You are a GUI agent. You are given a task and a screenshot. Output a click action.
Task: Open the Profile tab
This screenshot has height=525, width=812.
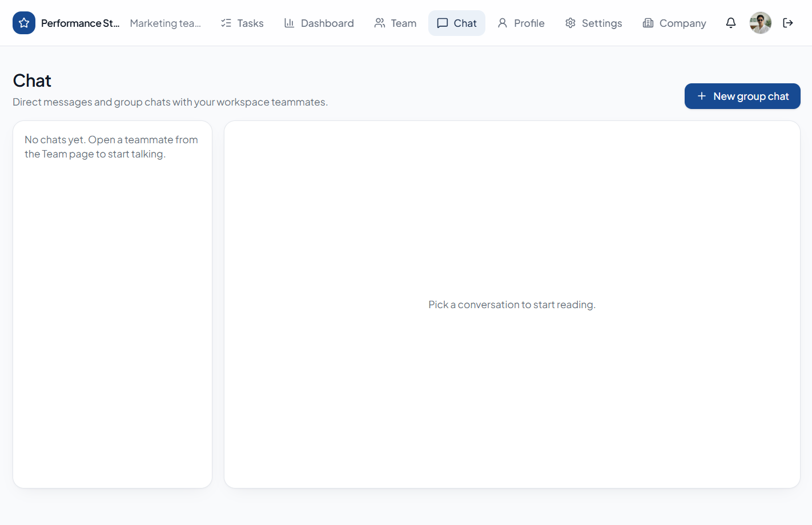tap(521, 23)
